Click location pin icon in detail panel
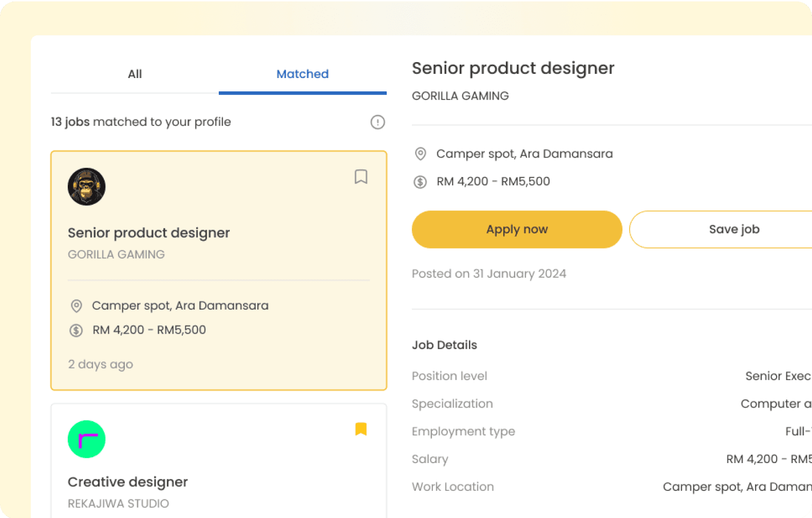This screenshot has width=812, height=518. pos(420,154)
